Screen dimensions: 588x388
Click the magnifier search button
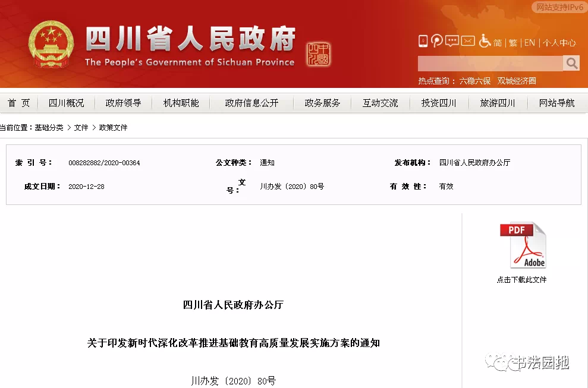click(x=571, y=63)
